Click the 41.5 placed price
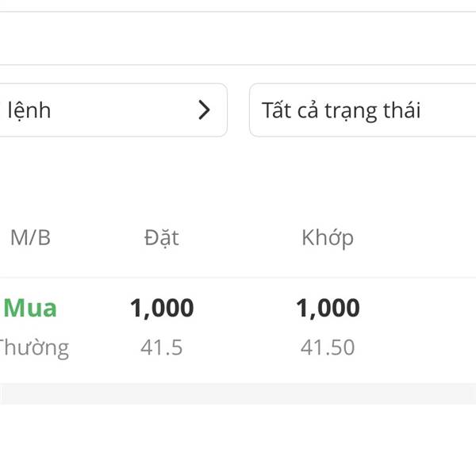This screenshot has width=476, height=476. point(162,347)
